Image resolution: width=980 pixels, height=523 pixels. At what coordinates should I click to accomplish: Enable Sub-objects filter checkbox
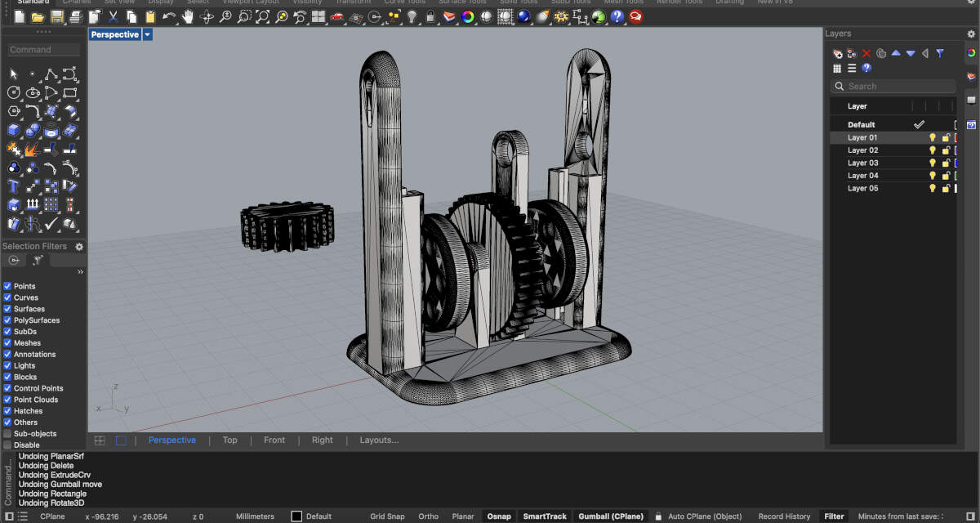(x=7, y=434)
